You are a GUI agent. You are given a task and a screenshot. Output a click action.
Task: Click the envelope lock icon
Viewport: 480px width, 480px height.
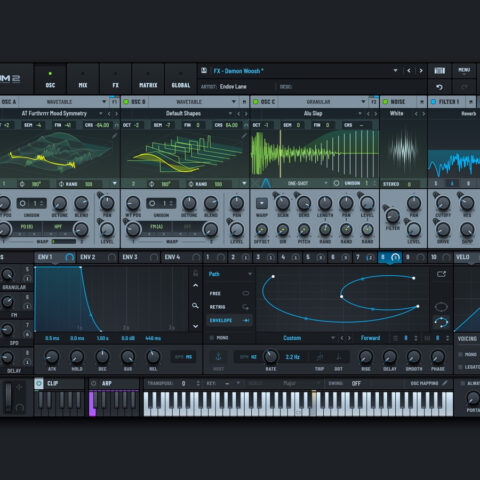[196, 273]
